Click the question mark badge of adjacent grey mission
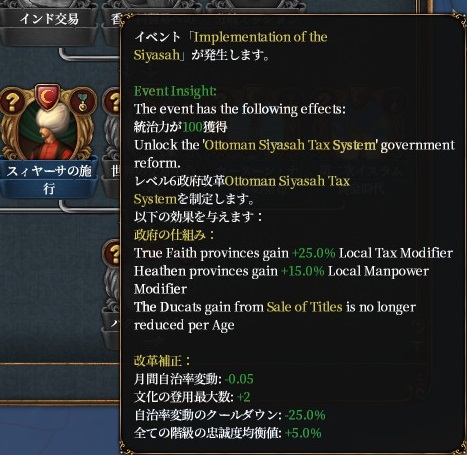 click(x=112, y=101)
